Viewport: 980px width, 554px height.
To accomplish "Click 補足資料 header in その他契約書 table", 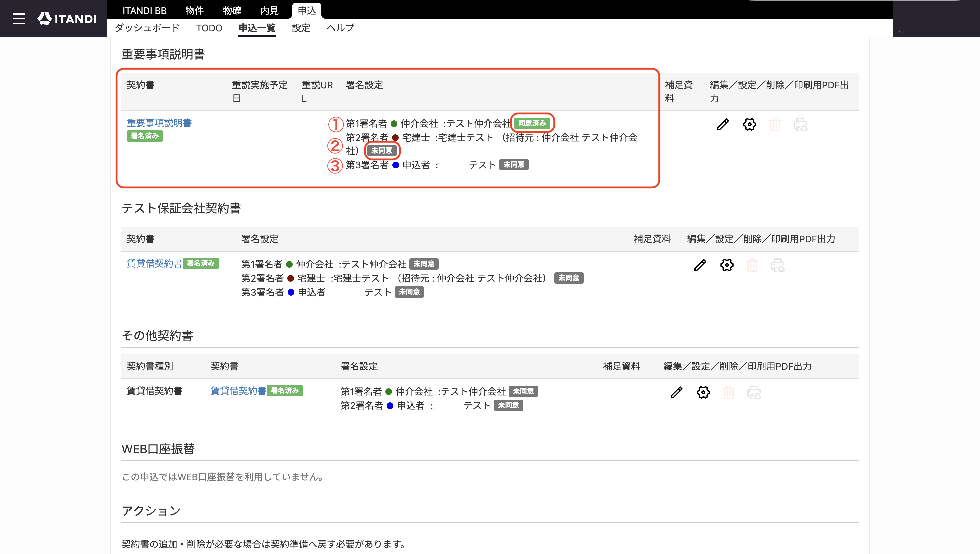I will 622,366.
